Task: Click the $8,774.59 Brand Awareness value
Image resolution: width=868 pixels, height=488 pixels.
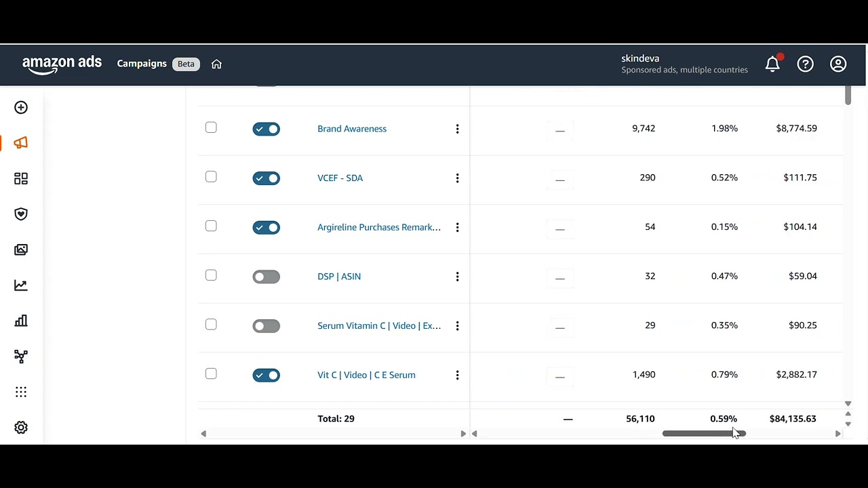Action: 796,128
